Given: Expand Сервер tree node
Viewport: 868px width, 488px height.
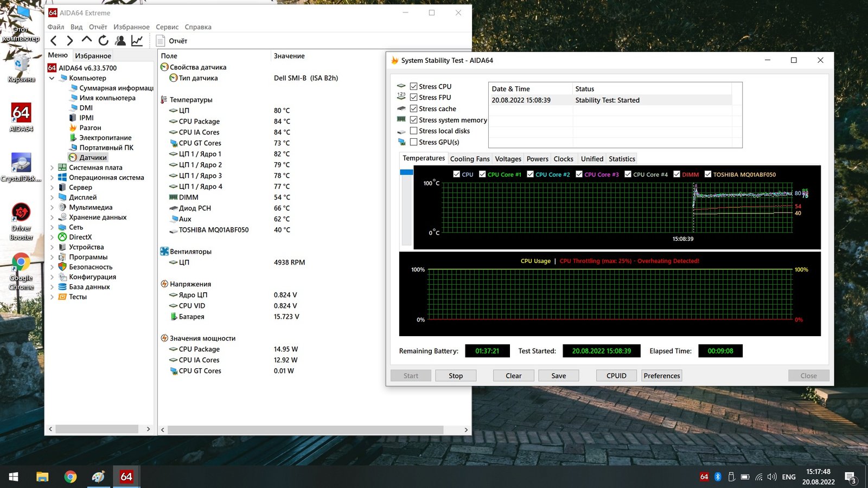Looking at the screenshot, I should tap(52, 188).
